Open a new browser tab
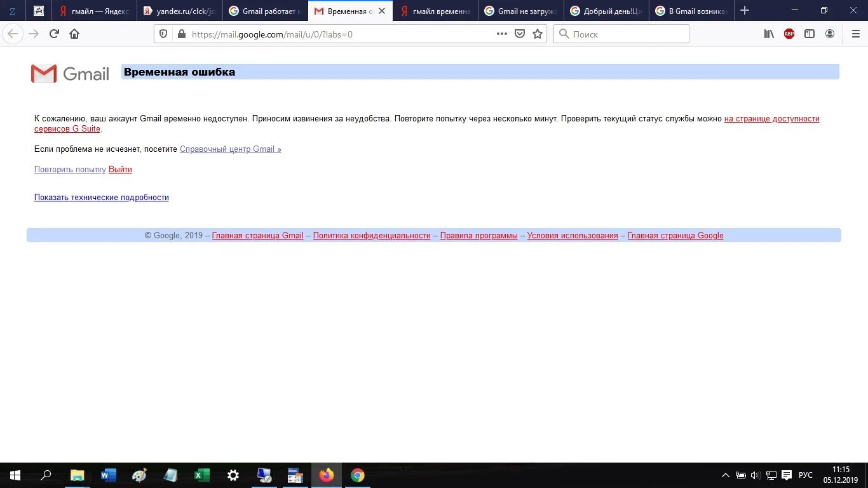The height and width of the screenshot is (488, 868). [745, 11]
